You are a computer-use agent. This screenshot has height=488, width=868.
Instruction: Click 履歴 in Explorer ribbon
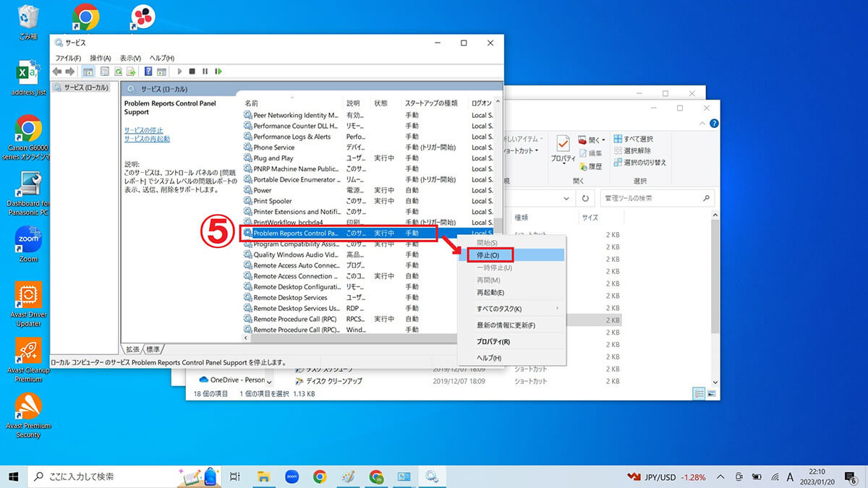click(x=590, y=166)
